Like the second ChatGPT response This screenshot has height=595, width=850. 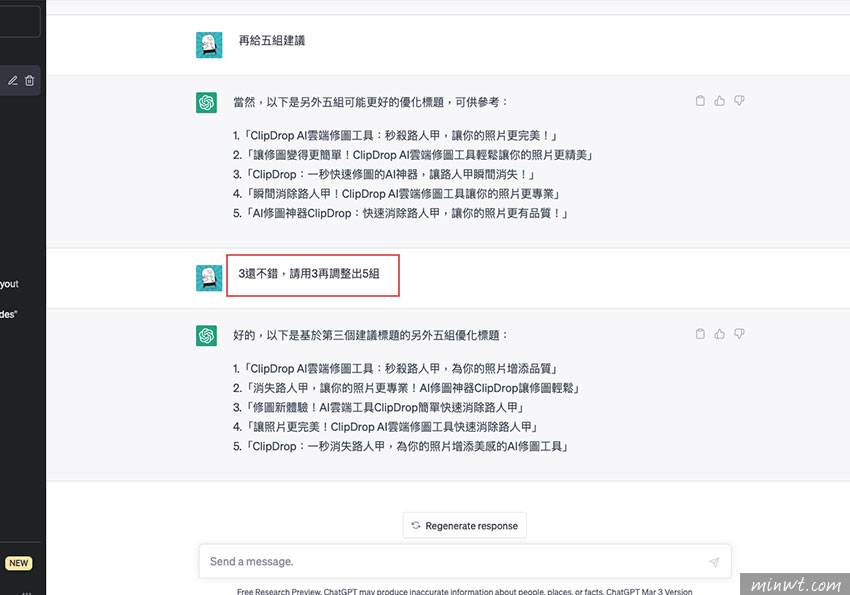(719, 334)
